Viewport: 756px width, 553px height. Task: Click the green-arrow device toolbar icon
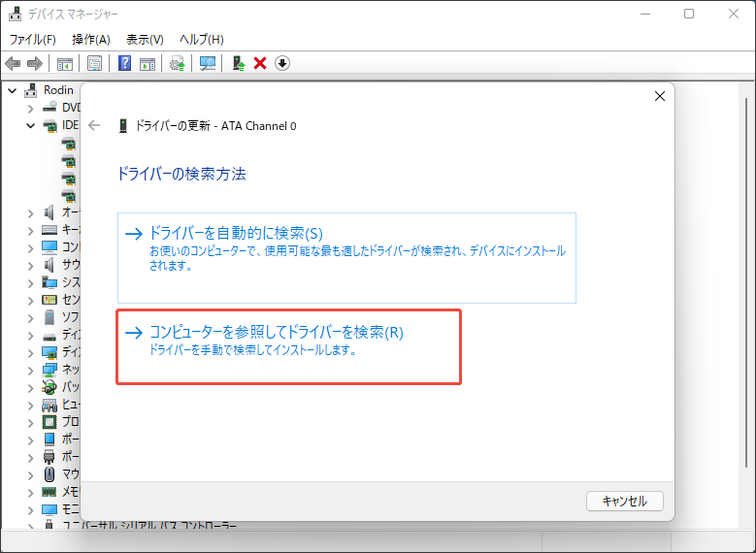click(x=239, y=63)
